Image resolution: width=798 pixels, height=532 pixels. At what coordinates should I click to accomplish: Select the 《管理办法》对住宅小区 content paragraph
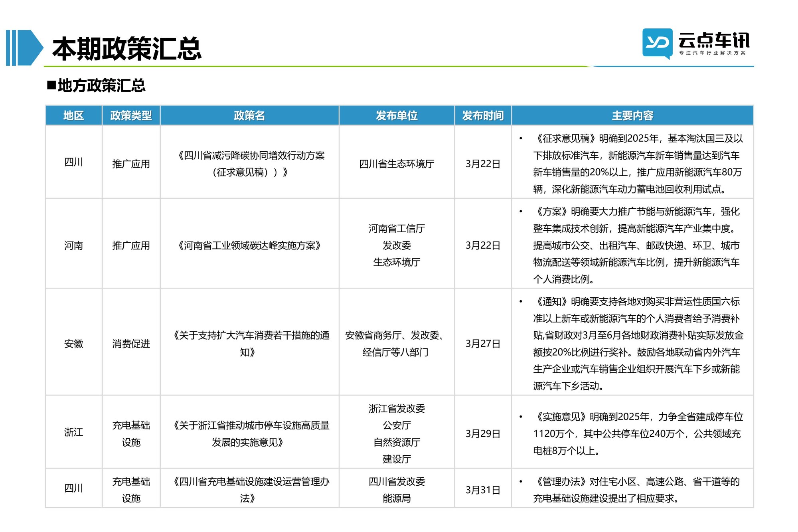pos(637,490)
